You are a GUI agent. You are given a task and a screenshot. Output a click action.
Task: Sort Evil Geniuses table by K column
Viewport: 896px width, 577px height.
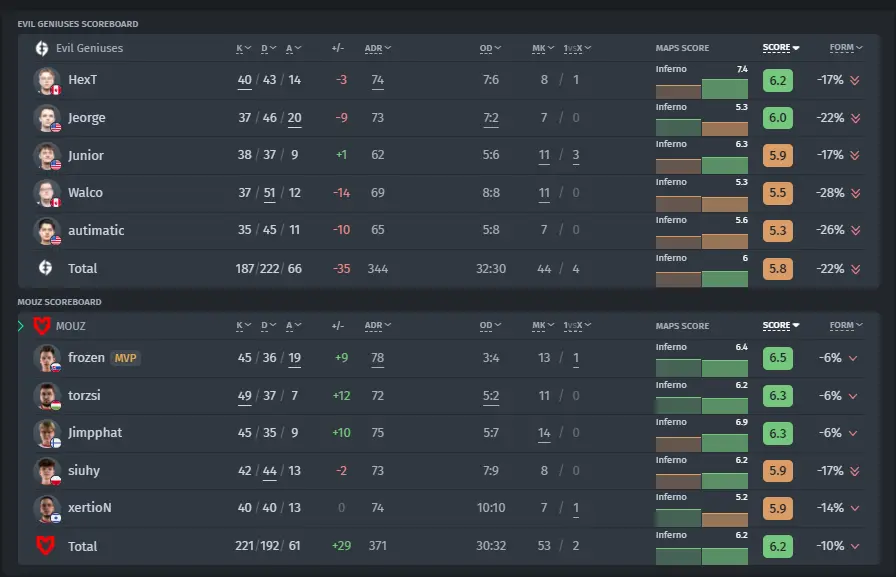coord(243,49)
